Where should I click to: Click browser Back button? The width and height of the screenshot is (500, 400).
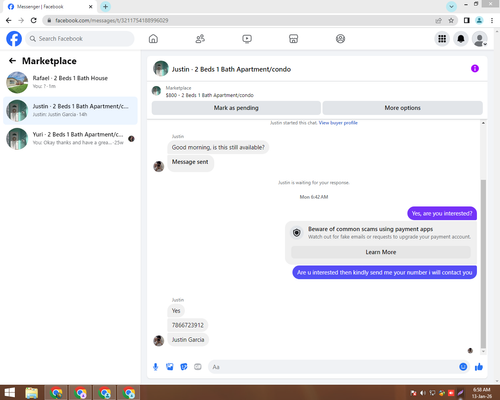tap(9, 20)
